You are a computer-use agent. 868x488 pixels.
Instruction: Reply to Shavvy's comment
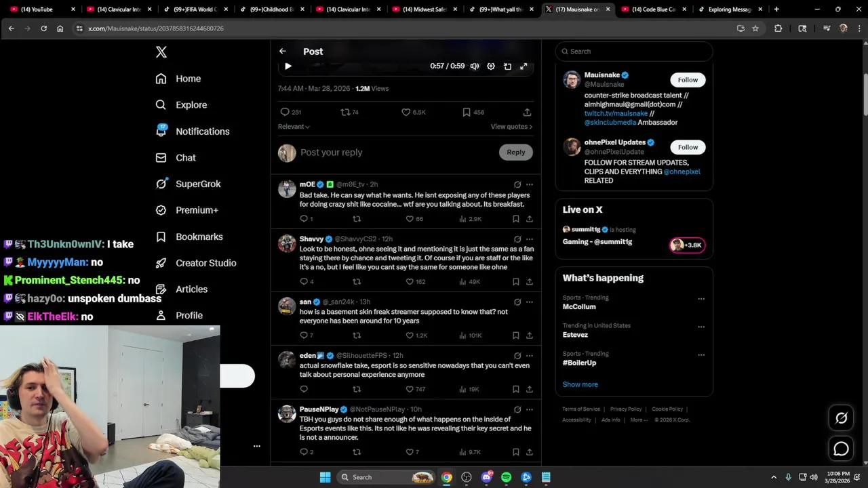click(x=307, y=281)
